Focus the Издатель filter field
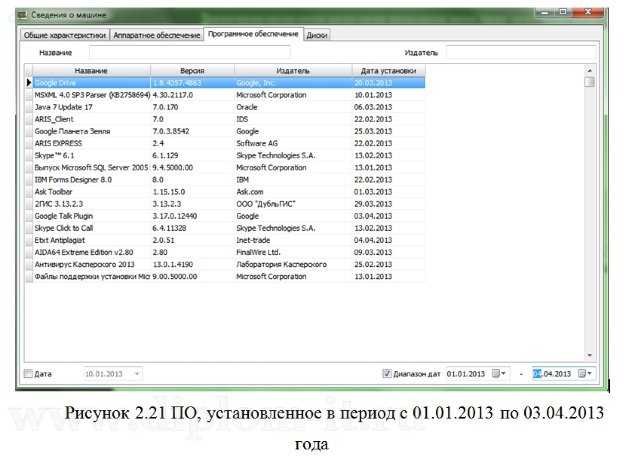This screenshot has height=460, width=629. [521, 53]
